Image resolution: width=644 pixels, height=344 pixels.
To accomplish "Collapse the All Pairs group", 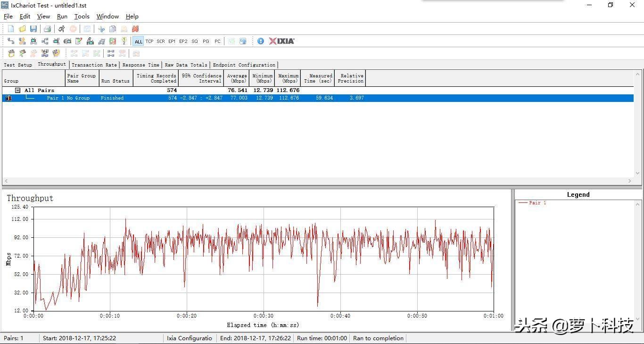I will click(17, 90).
